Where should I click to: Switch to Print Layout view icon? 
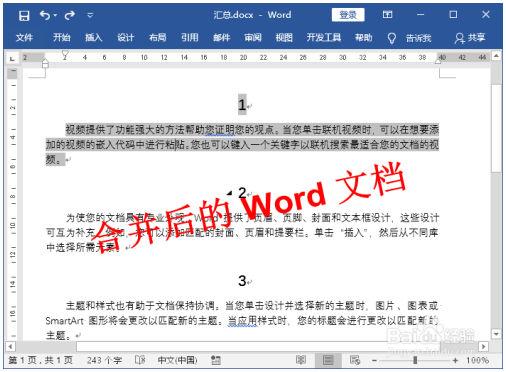coord(328,360)
